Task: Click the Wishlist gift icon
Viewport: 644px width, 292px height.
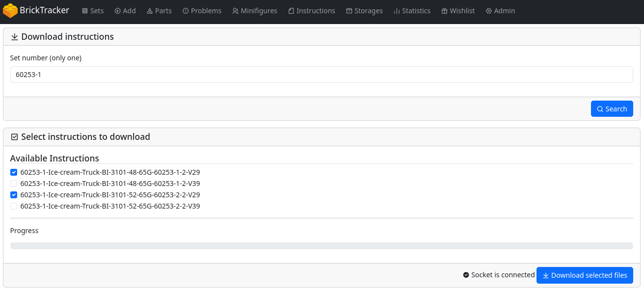Action: click(444, 11)
